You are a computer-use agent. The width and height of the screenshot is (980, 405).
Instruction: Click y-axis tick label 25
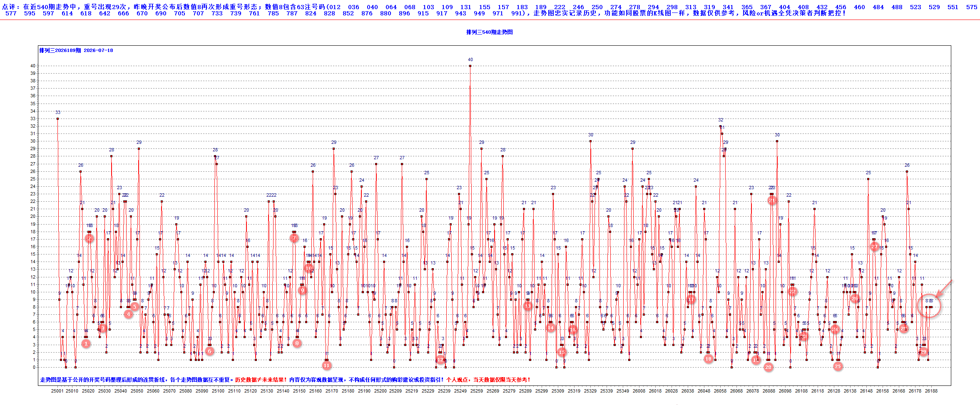(x=33, y=179)
